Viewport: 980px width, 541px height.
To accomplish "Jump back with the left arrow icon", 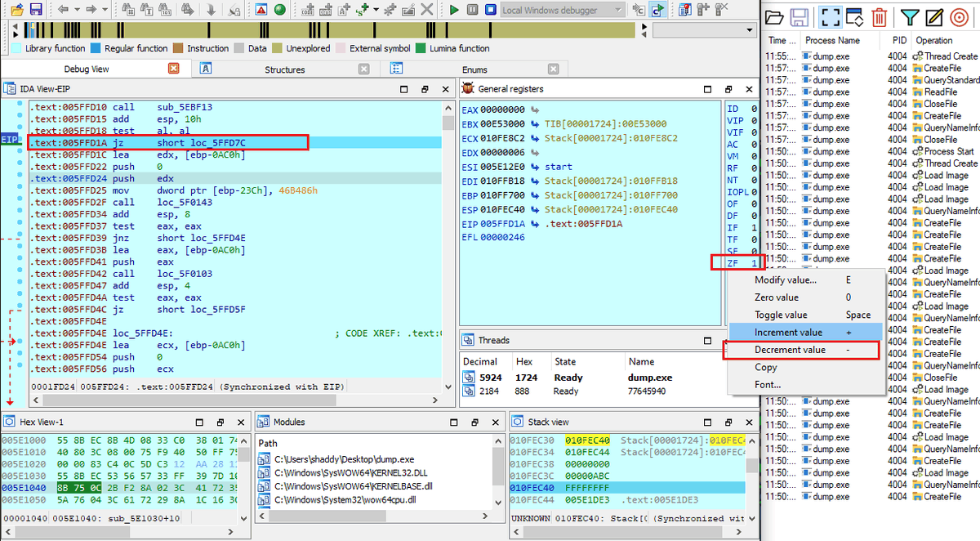I will [63, 10].
